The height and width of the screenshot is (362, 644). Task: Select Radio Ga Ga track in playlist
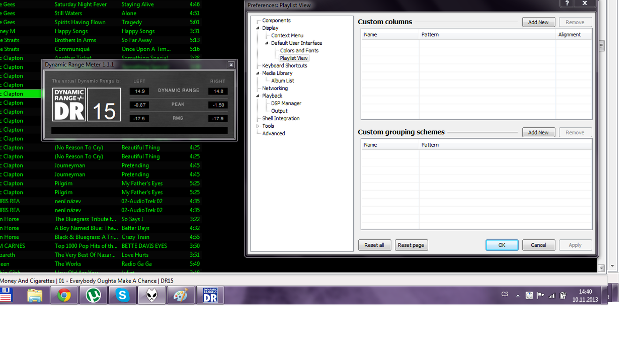tap(136, 264)
